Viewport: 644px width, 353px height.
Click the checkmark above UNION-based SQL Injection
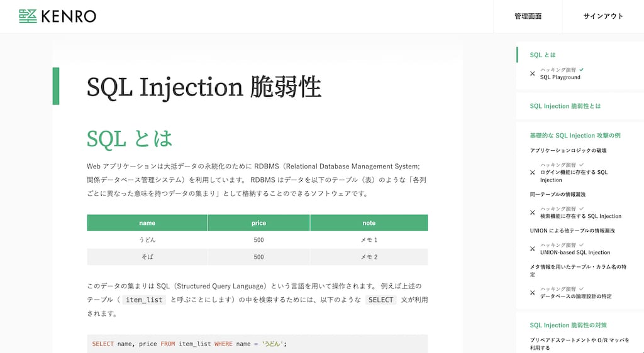pos(582,245)
